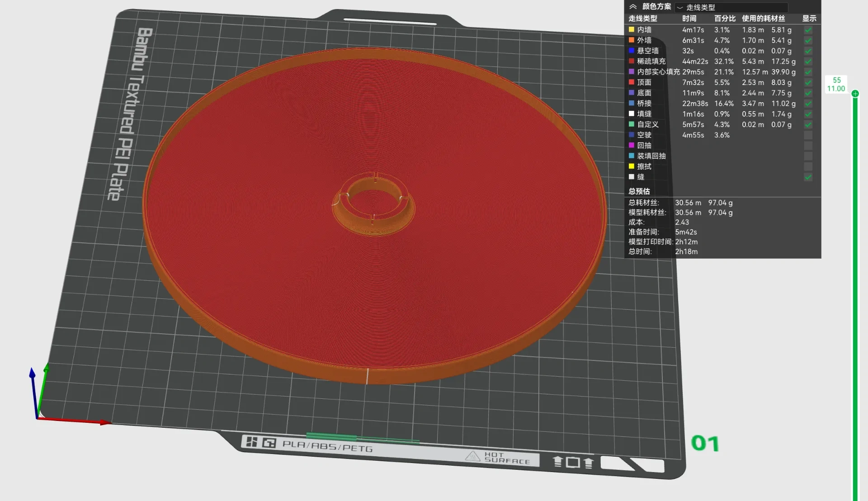Click the plate number 01 label
Screen dimensions: 868x501
705,444
